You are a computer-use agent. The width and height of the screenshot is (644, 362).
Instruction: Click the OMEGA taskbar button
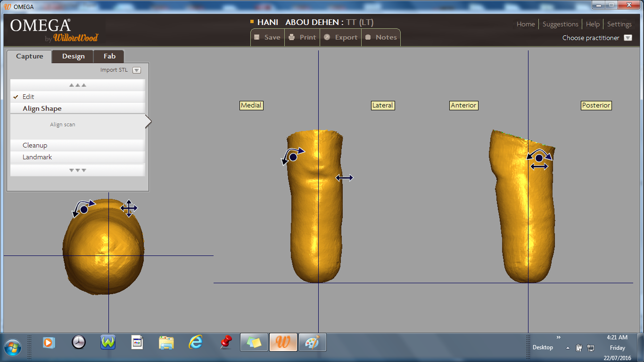(283, 343)
